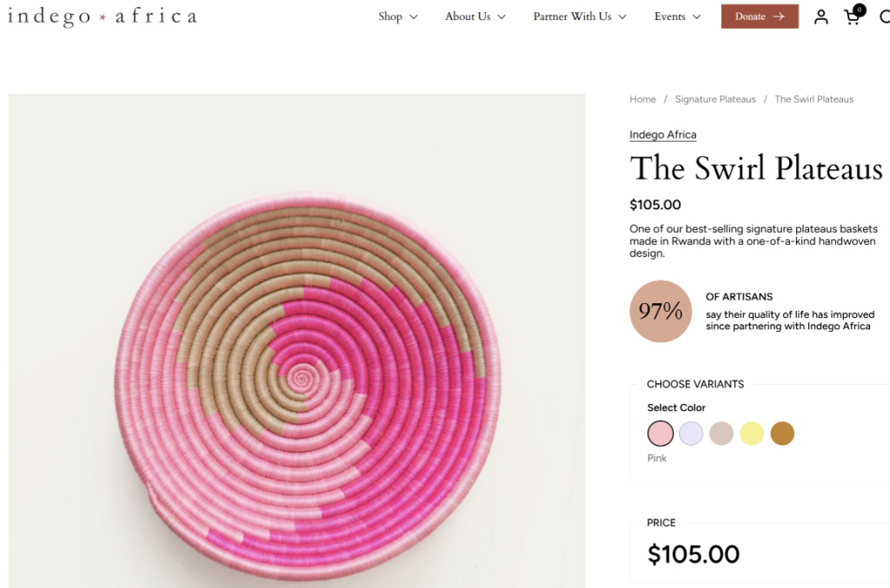Select the yellow color swatch
Viewport: 890px width, 588px height.
(x=752, y=433)
